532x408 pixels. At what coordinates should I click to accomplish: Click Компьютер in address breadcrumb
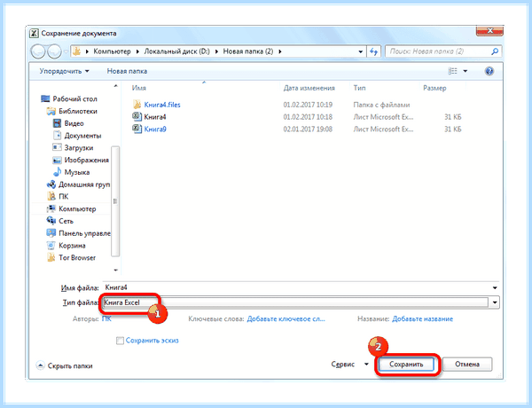pyautogui.click(x=112, y=51)
